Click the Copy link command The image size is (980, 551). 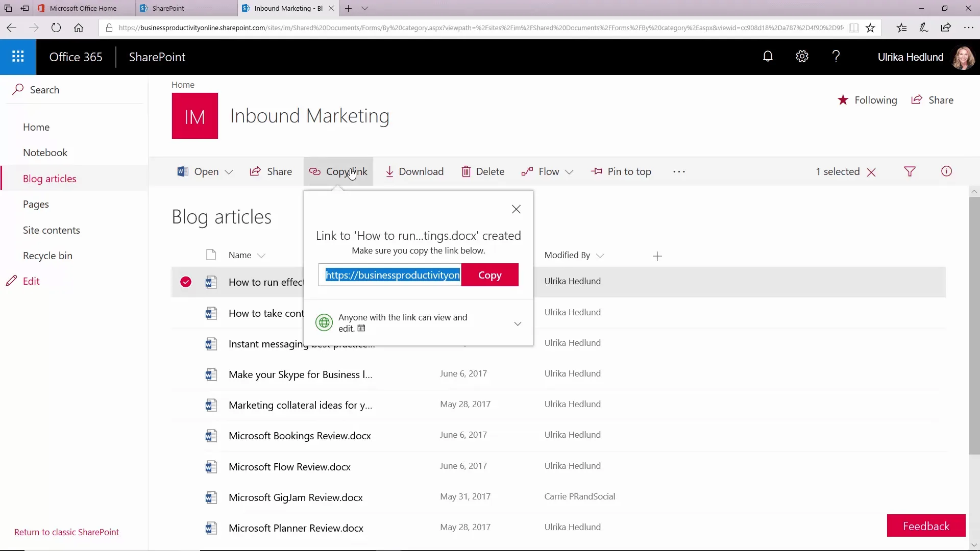coord(338,172)
